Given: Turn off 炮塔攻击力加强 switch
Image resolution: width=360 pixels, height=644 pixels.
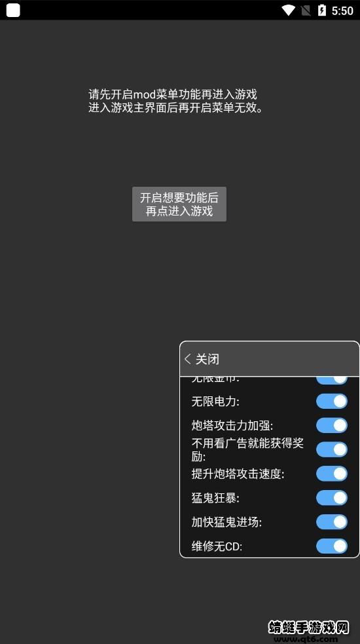Looking at the screenshot, I should pyautogui.click(x=332, y=425).
